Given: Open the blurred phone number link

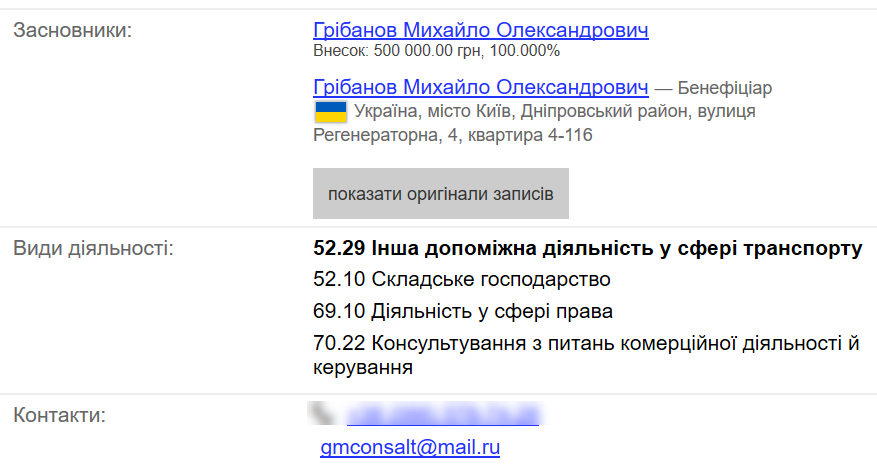Looking at the screenshot, I should pos(443,413).
